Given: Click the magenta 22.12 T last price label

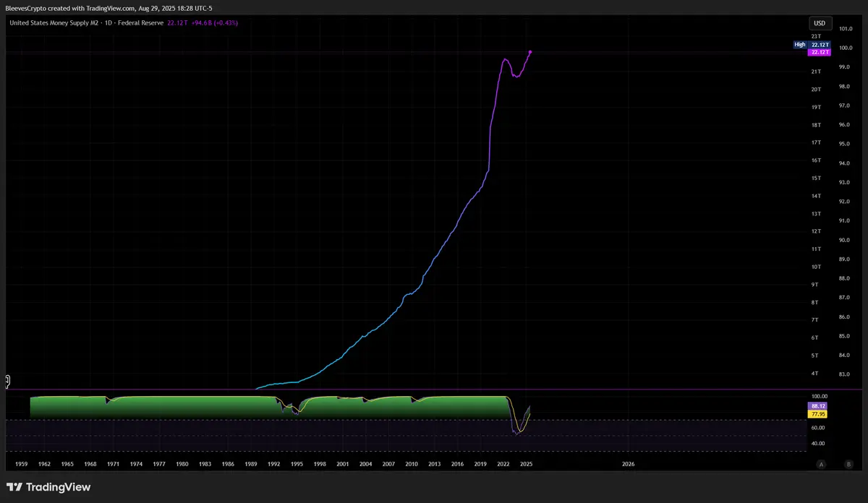Looking at the screenshot, I should coord(820,52).
